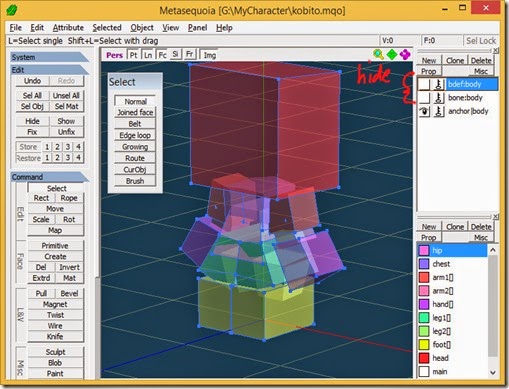Toggle Si simple display mode

tap(175, 54)
